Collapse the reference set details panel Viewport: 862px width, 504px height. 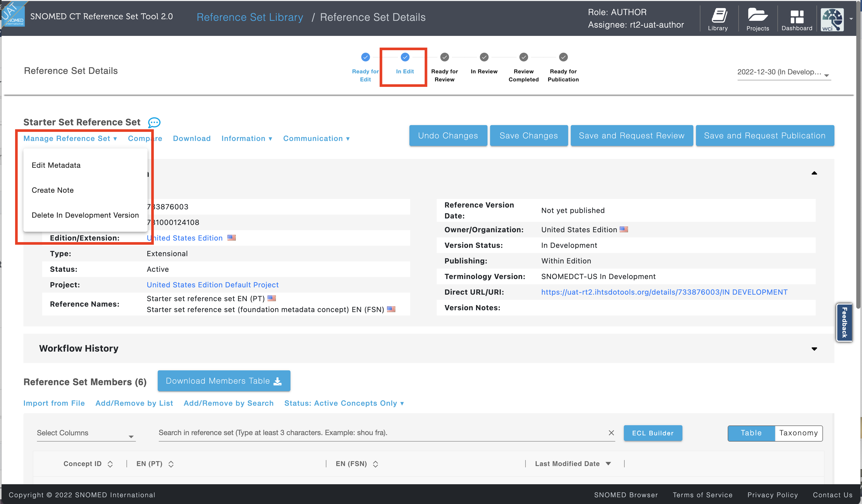[x=814, y=173]
